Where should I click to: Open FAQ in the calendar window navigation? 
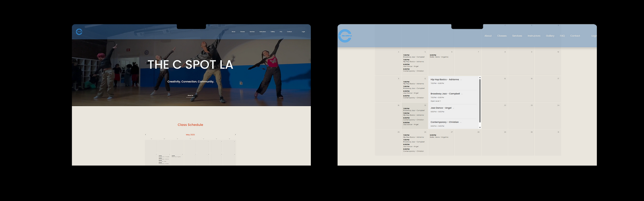[562, 36]
